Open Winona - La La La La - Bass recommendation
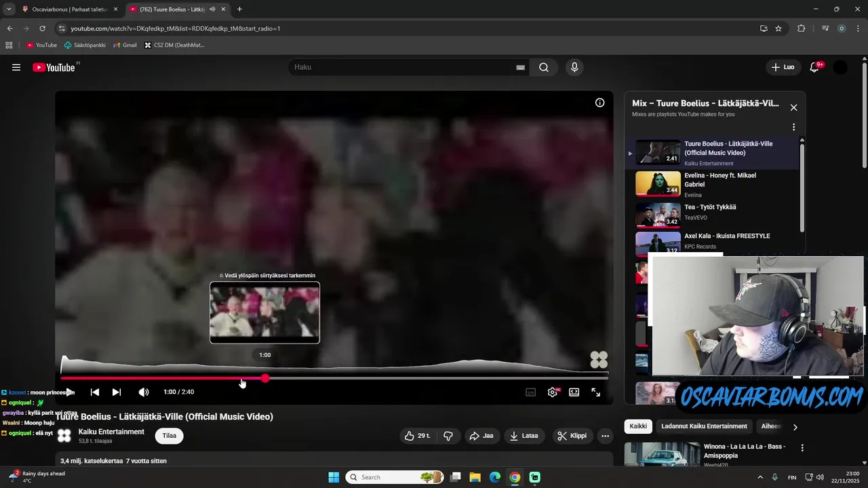 [744, 451]
